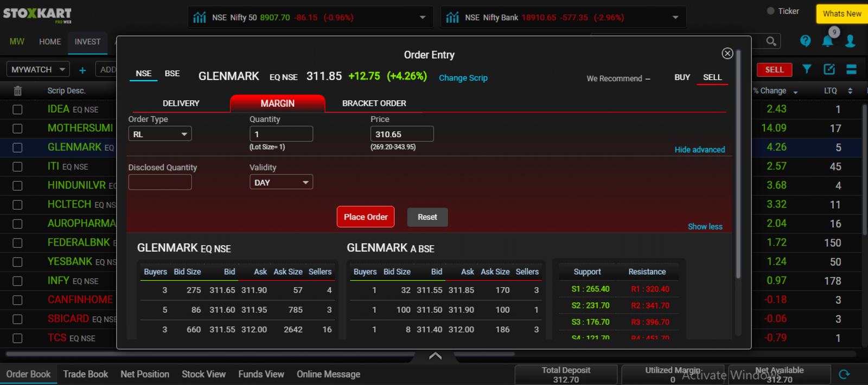This screenshot has width=868, height=385.
Task: Open the Stock View tab
Action: click(x=203, y=374)
